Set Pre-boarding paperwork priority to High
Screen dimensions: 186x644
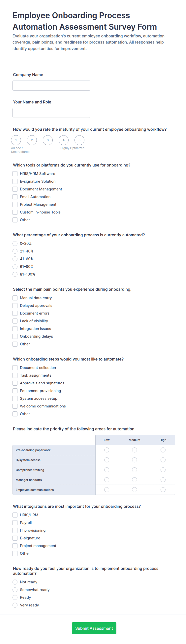[x=163, y=450]
